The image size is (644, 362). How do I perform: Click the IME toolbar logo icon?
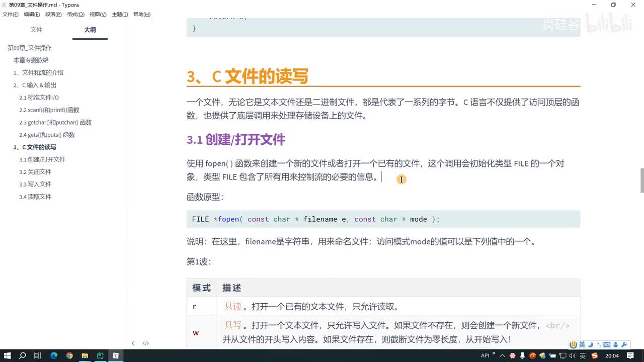(573, 344)
